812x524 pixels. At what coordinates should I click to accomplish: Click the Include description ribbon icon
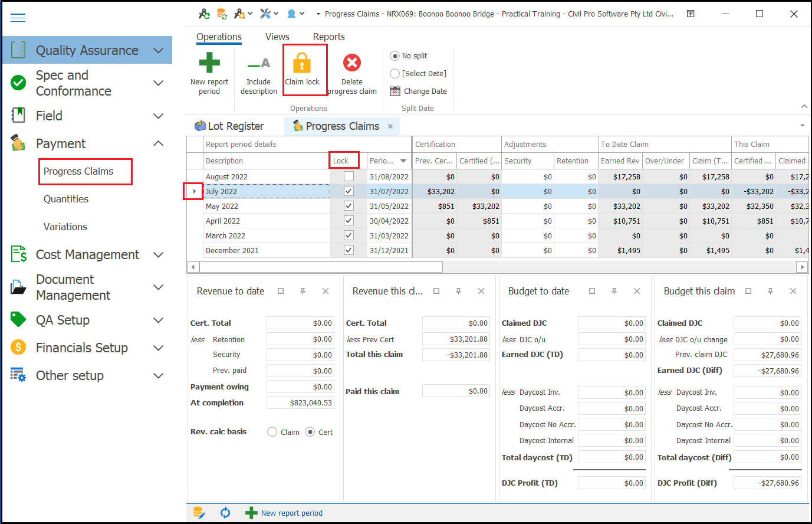click(x=259, y=63)
